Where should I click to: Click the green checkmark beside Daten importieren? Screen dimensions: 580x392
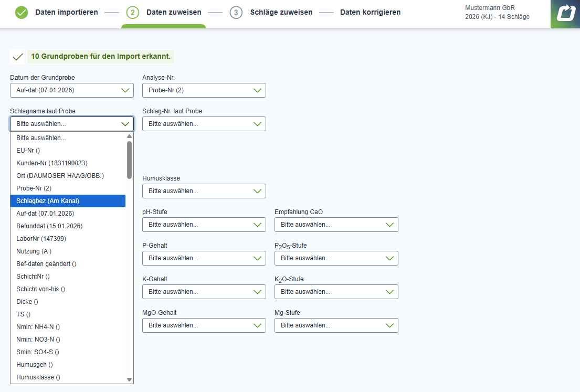click(x=22, y=13)
